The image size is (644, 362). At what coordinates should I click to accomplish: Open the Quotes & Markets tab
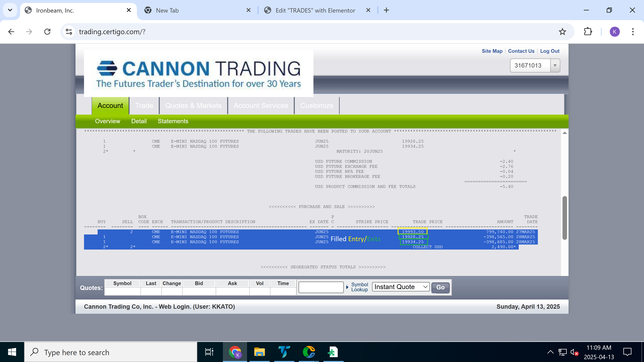coord(193,105)
